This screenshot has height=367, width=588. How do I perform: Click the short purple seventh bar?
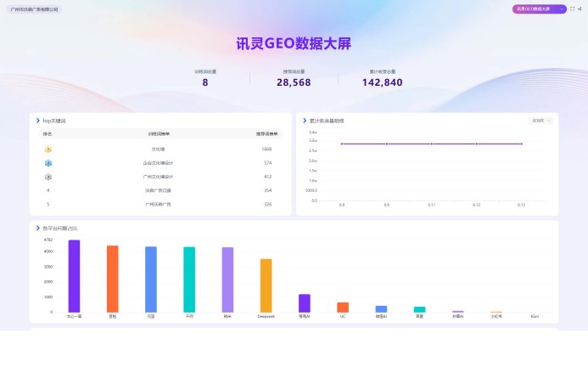click(304, 303)
